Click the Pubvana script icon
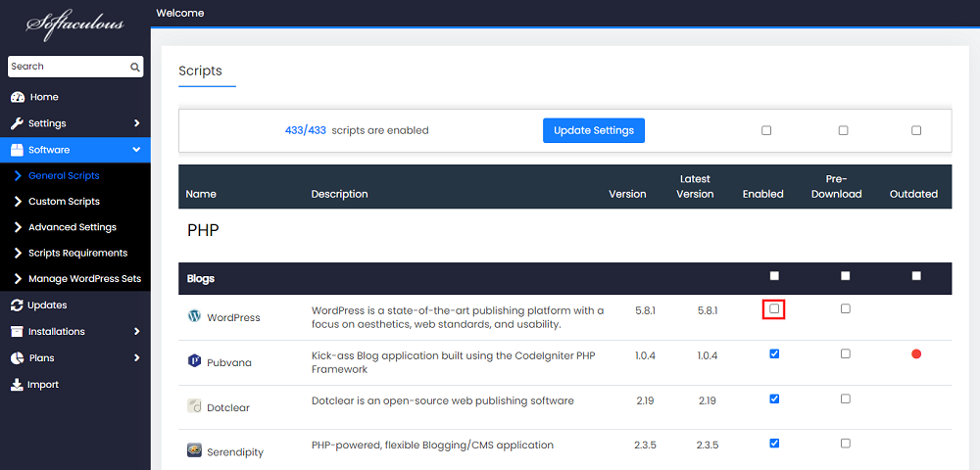 [194, 361]
